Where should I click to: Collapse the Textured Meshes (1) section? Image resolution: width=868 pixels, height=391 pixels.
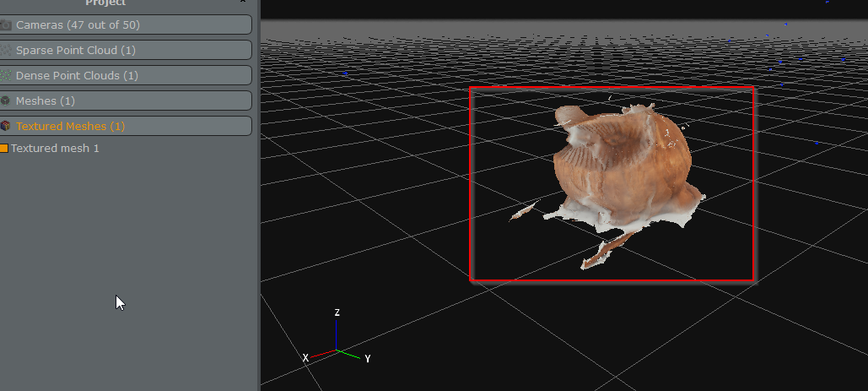coord(127,126)
